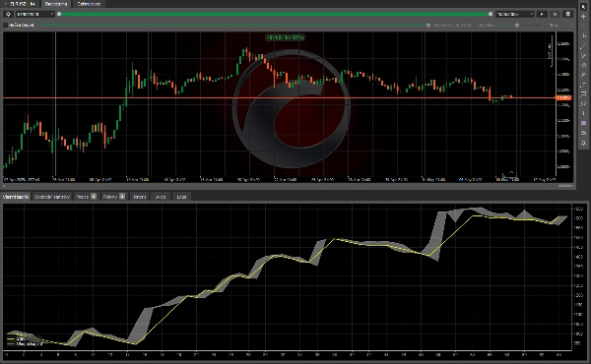Open the Logs tab in bottom panel
Viewport: 591px width, 364px height.
pos(181,197)
